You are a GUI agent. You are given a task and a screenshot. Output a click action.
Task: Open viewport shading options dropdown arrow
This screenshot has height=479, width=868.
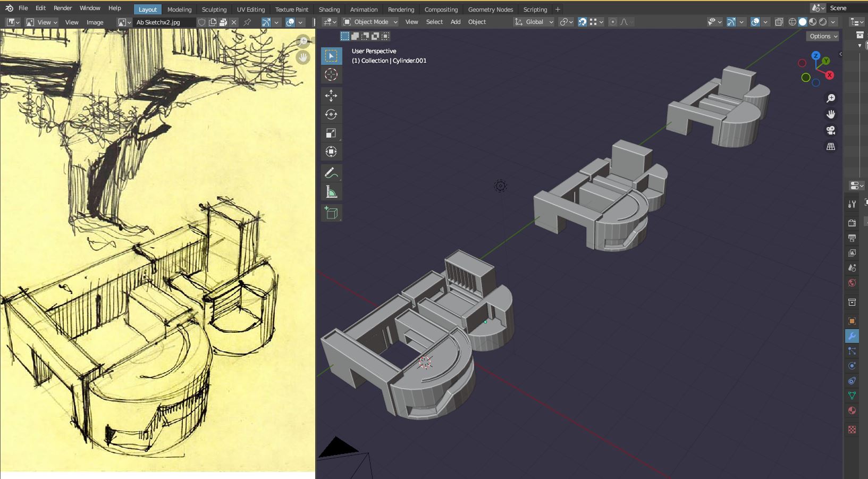coord(833,22)
